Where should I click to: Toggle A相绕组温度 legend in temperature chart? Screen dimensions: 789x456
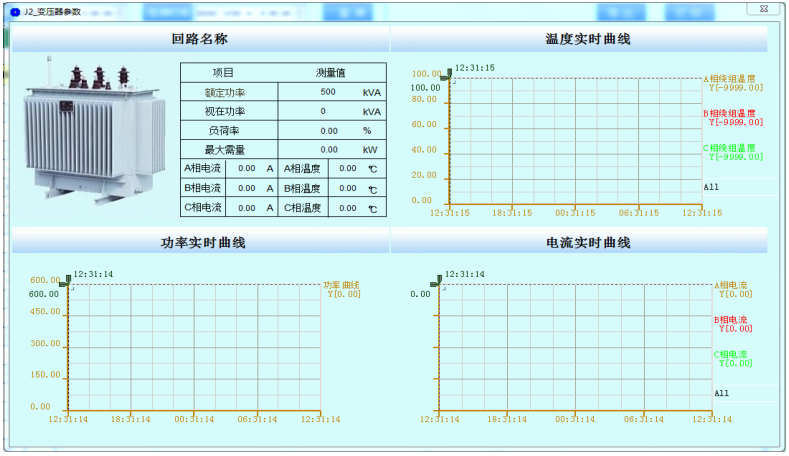732,79
